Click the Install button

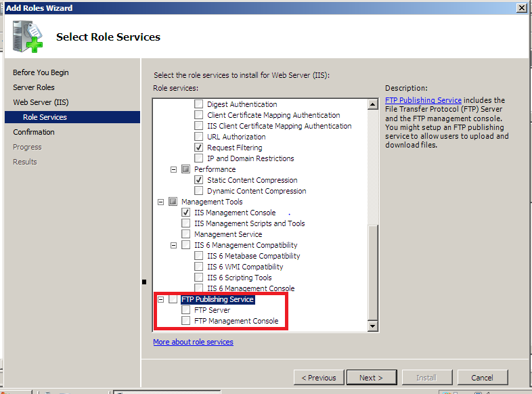coord(427,377)
